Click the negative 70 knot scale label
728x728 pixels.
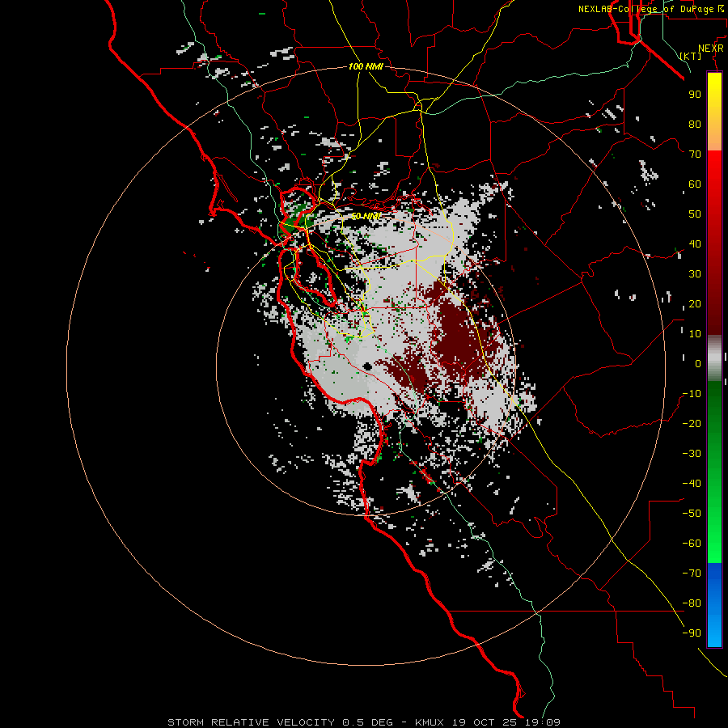tap(692, 573)
